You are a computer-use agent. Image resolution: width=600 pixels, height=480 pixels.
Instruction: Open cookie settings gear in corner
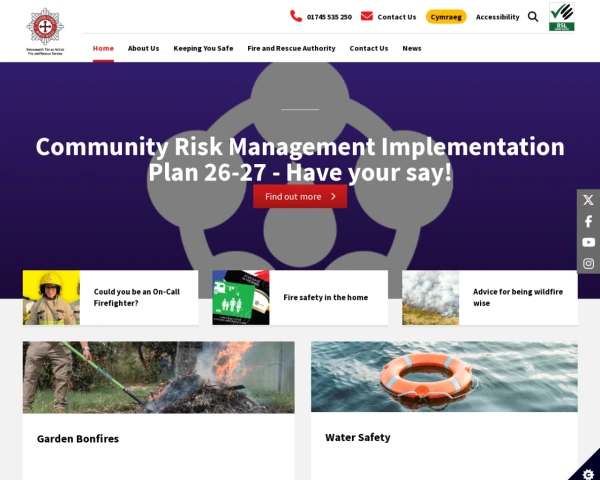point(587,472)
